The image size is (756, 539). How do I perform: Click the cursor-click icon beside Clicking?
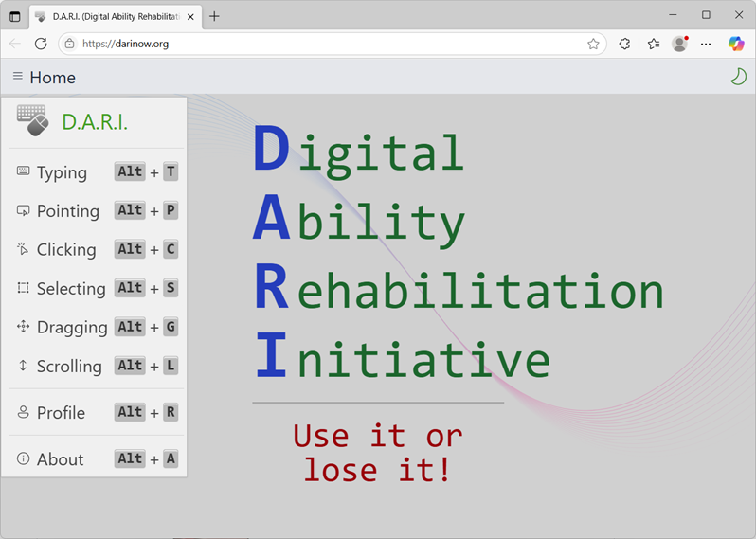pyautogui.click(x=23, y=249)
